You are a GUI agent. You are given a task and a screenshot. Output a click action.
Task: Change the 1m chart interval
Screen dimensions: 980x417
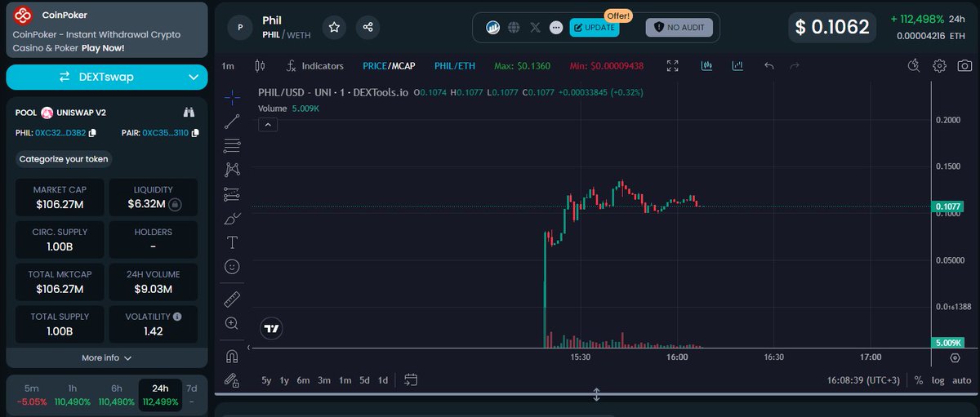point(228,66)
